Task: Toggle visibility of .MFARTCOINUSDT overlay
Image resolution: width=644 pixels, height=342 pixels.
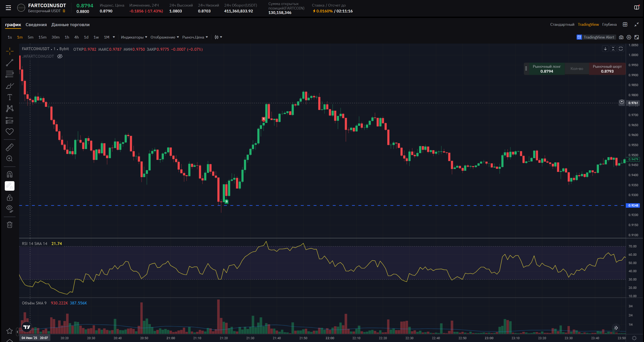Action: tap(60, 56)
